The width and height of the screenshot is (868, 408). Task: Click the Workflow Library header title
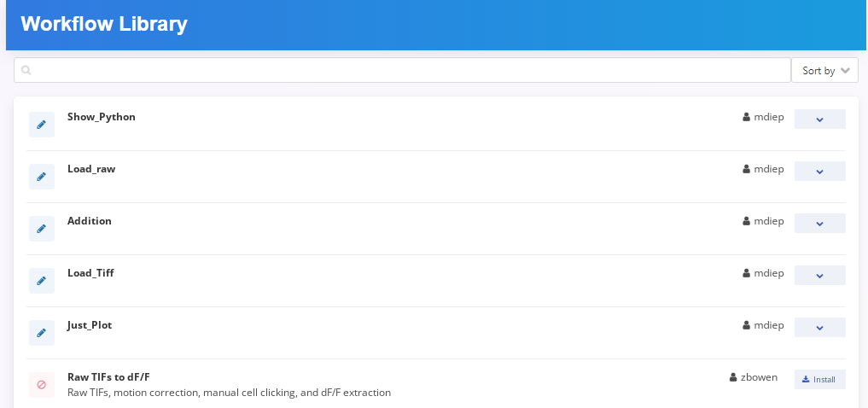(x=104, y=24)
